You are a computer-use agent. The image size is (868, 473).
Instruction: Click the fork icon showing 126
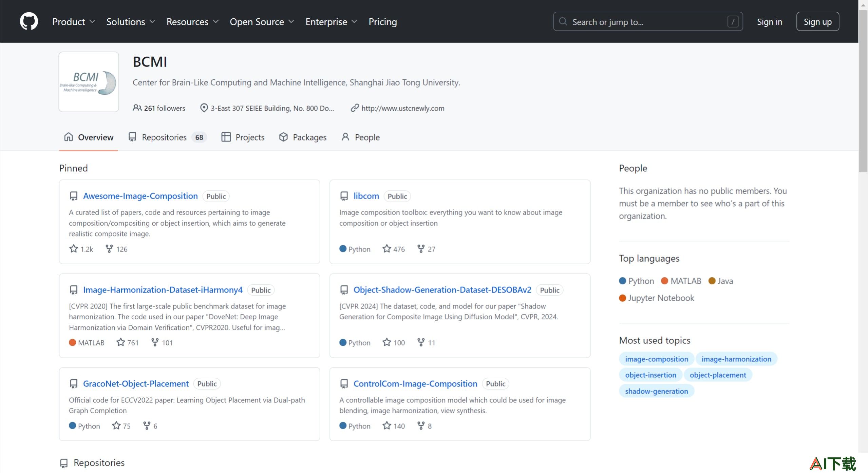coord(109,249)
